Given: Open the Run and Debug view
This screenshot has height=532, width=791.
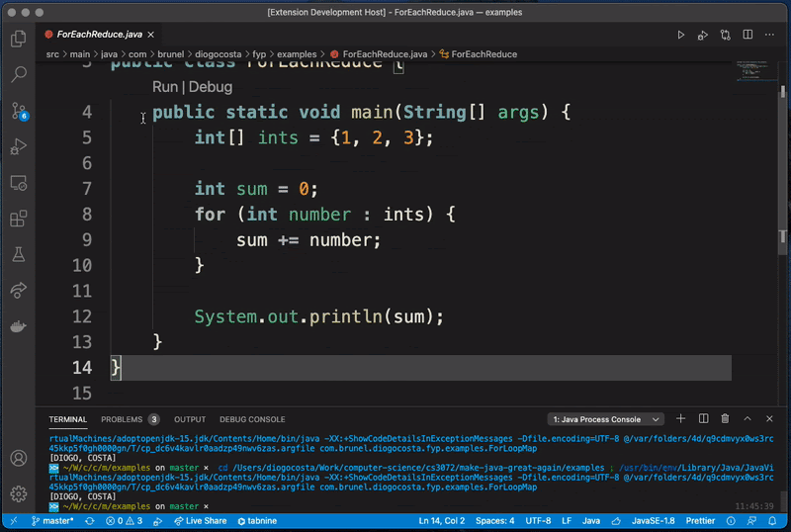Looking at the screenshot, I should click(18, 146).
